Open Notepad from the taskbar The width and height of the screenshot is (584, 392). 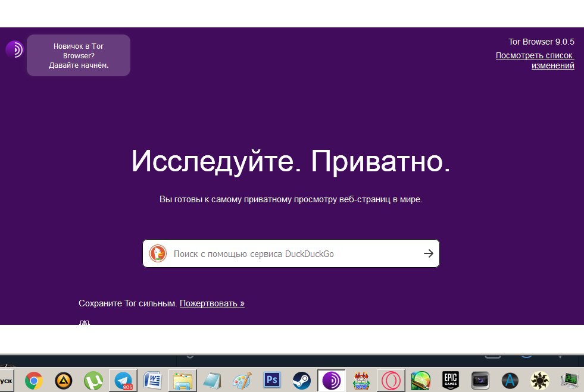[x=213, y=381]
